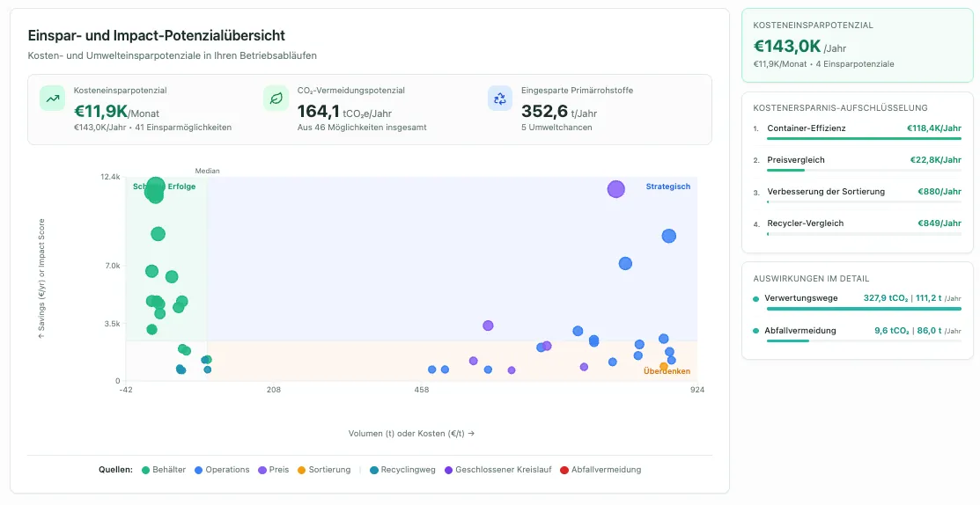Click the leaf CO₂-Vermeidungspotenzial icon
This screenshot has height=505, width=980.
276,99
